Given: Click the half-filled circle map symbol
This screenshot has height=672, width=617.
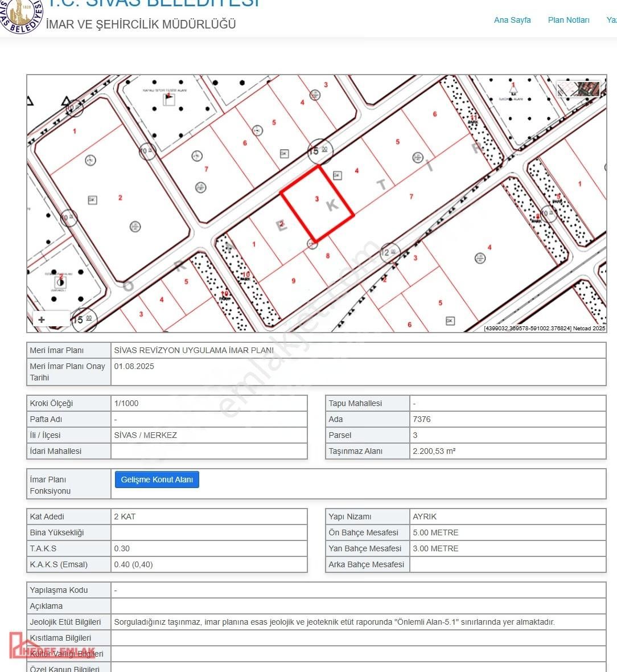Looking at the screenshot, I should pyautogui.click(x=60, y=281).
